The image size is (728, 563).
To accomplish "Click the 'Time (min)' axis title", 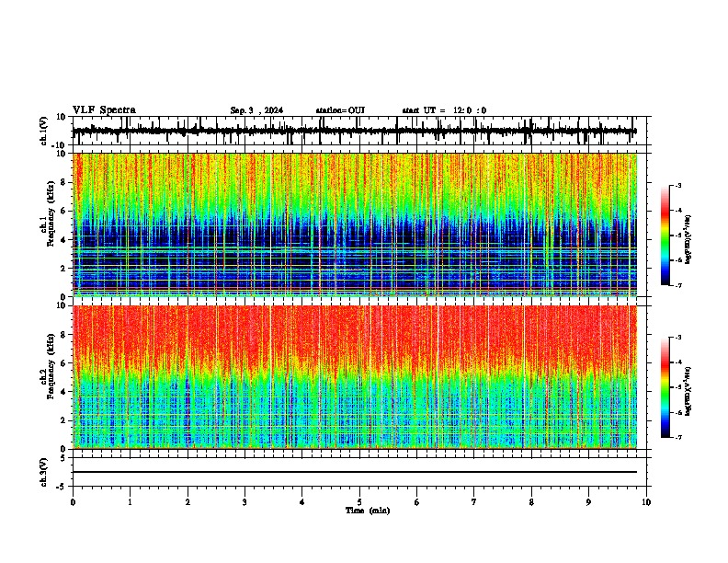I will coord(368,511).
